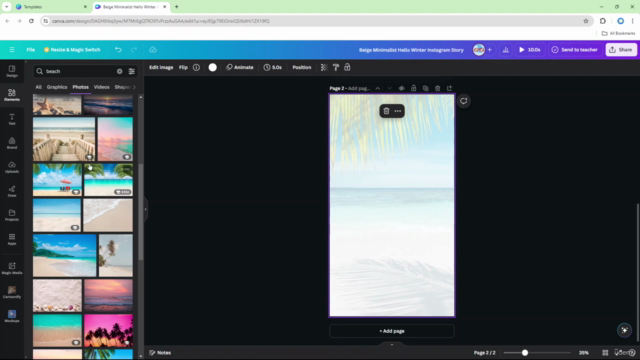
Task: Click the rotate/refresh icon beside the page
Action: pyautogui.click(x=464, y=101)
